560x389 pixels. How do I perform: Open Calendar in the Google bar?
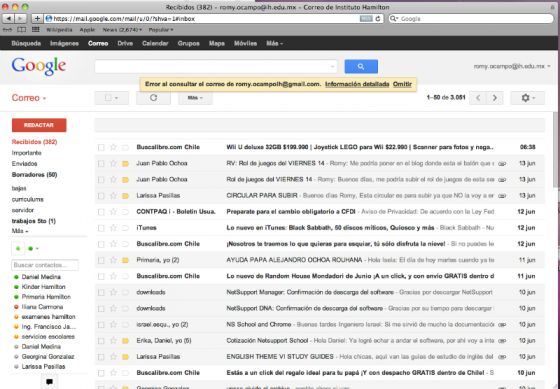pyautogui.click(x=155, y=44)
